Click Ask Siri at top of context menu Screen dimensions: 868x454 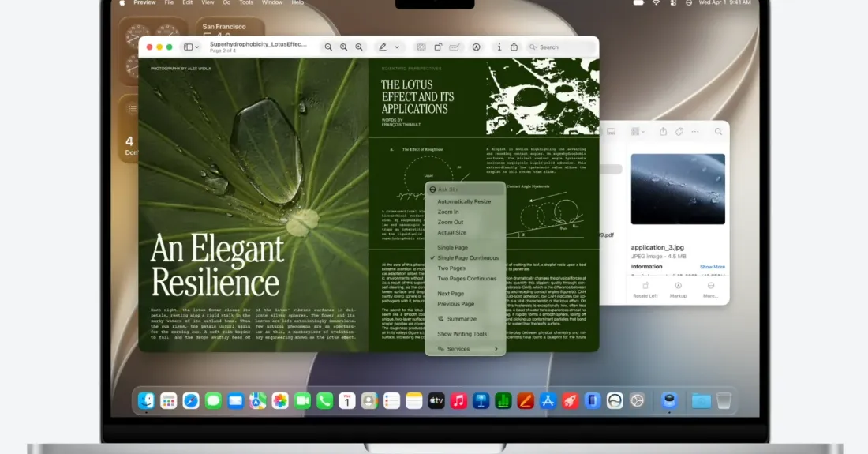(465, 189)
